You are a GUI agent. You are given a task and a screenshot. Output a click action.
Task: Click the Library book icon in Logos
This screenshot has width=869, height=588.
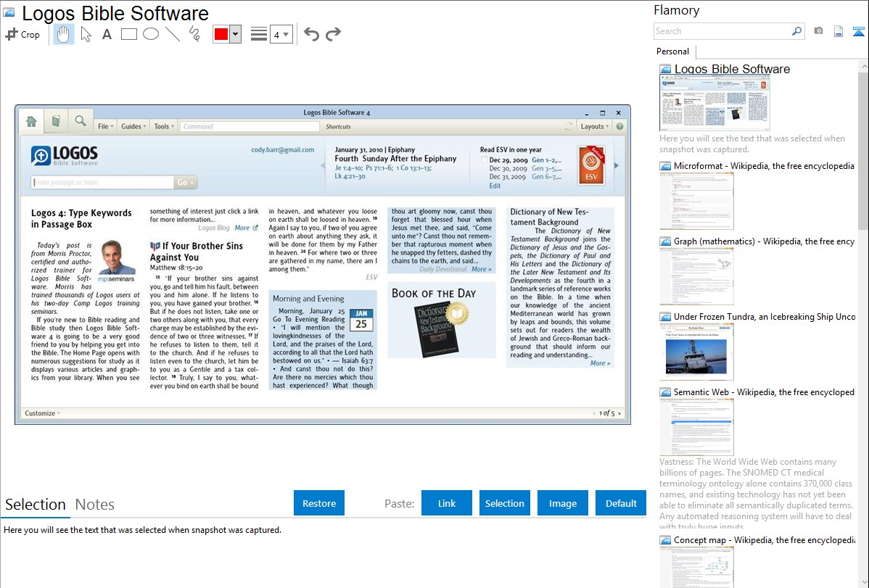coord(56,121)
